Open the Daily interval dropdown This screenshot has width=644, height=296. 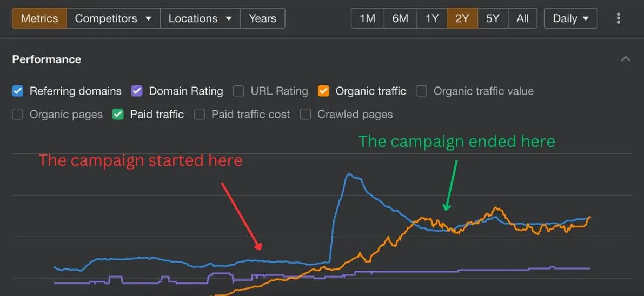[x=570, y=18]
